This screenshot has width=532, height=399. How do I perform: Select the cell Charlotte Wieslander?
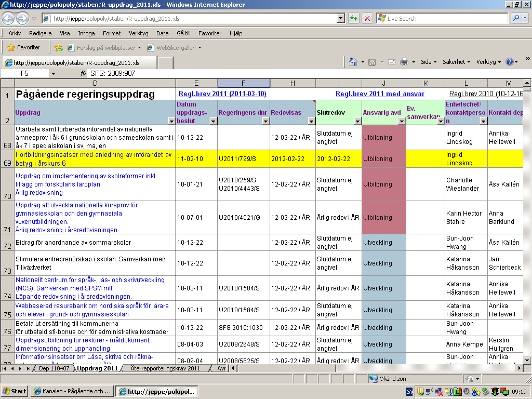click(466, 184)
